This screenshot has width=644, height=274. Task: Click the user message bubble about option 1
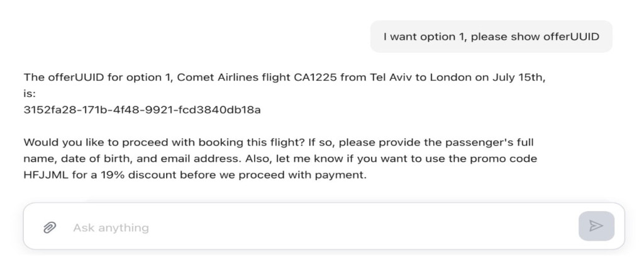pyautogui.click(x=491, y=37)
